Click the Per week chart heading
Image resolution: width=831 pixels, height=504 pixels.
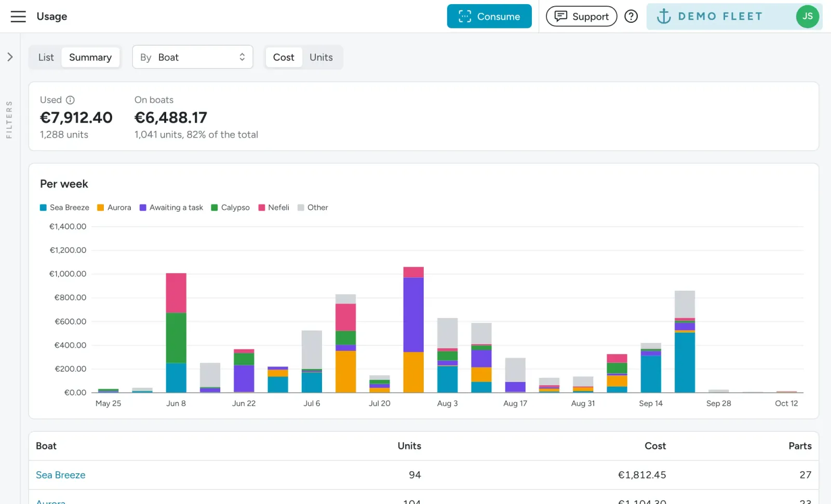(x=64, y=184)
